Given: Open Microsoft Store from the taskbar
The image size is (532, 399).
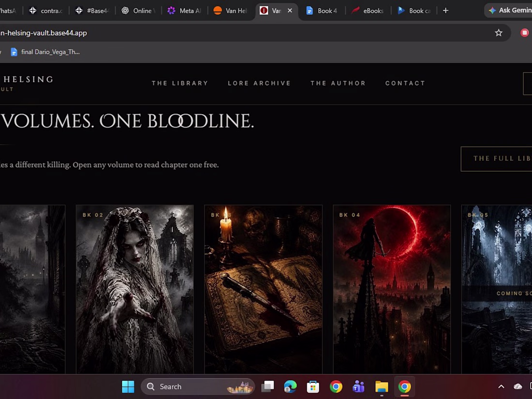Looking at the screenshot, I should [313, 386].
